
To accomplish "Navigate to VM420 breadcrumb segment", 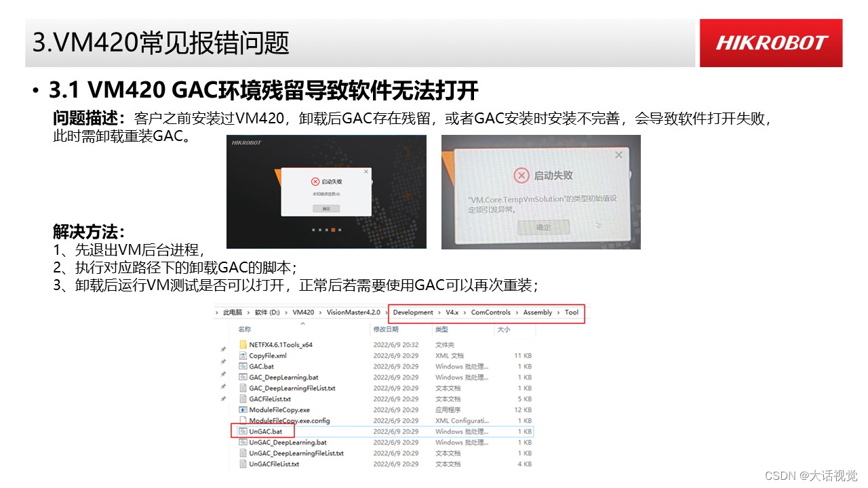I will click(303, 312).
